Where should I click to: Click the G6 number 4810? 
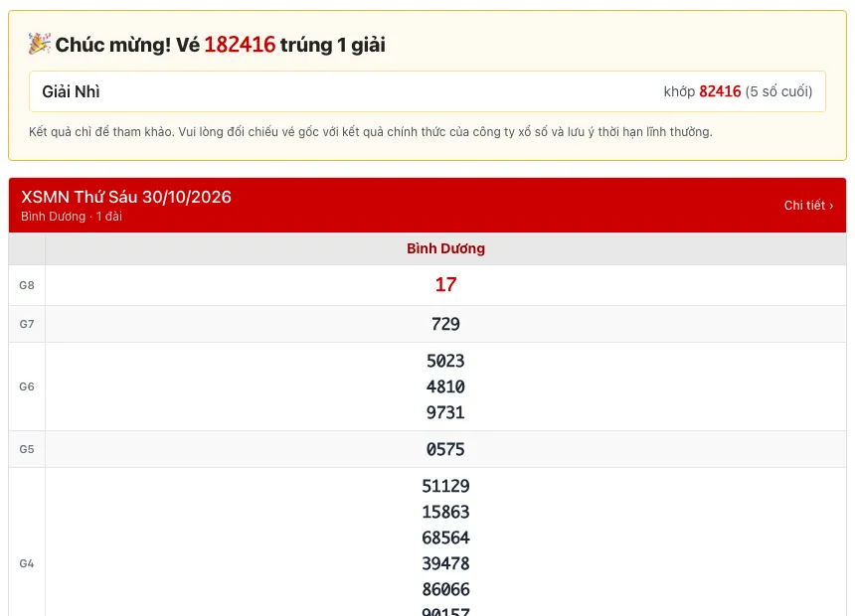click(x=445, y=386)
